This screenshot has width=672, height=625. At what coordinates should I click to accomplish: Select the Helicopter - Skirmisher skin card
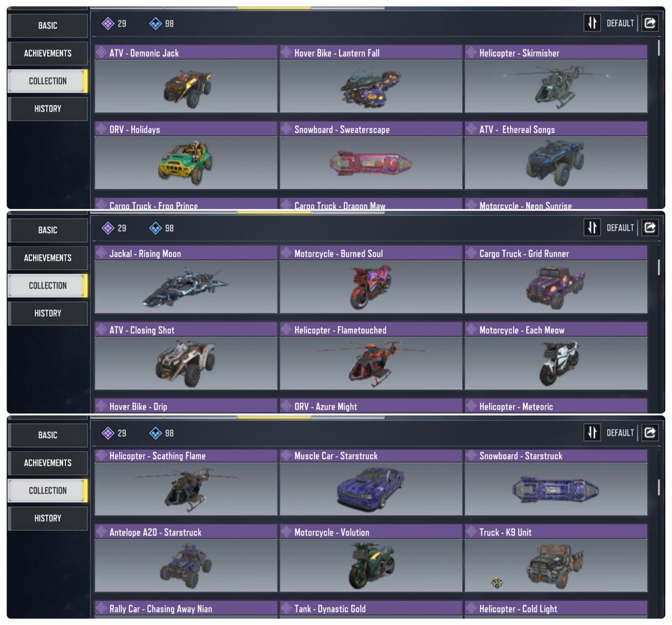click(556, 79)
